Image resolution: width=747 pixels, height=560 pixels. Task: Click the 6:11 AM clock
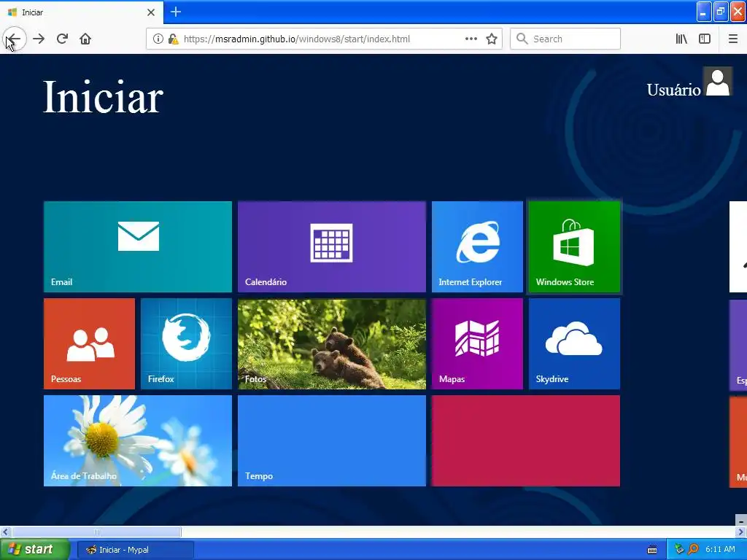pos(720,550)
